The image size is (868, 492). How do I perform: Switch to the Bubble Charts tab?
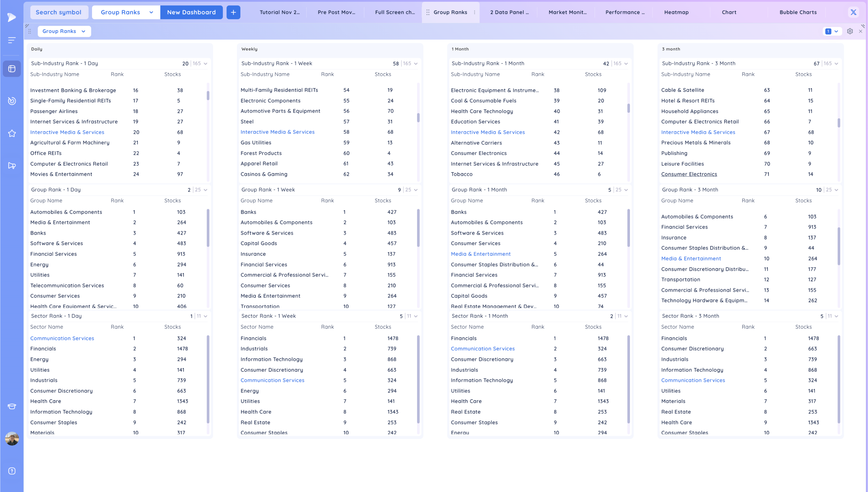[x=798, y=12]
